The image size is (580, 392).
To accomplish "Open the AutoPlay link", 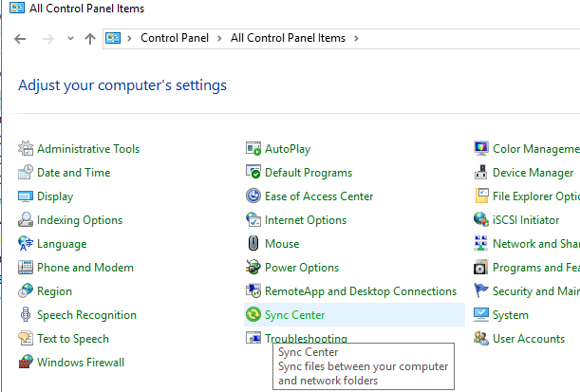I will [x=288, y=149].
